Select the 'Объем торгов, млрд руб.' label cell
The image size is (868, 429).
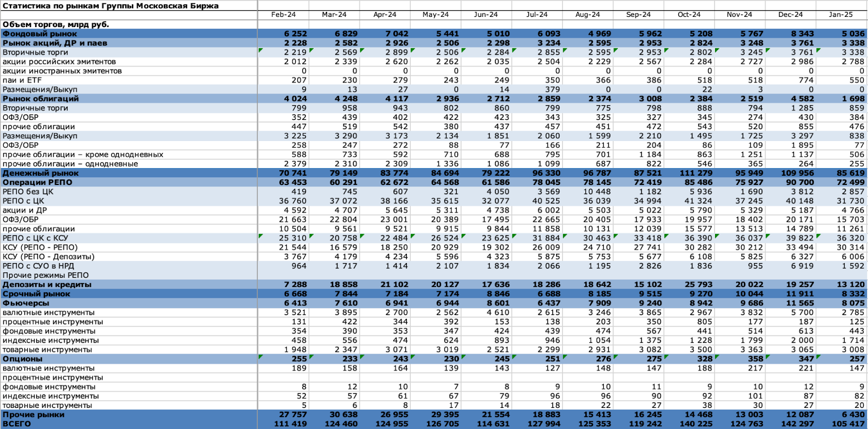pos(56,24)
